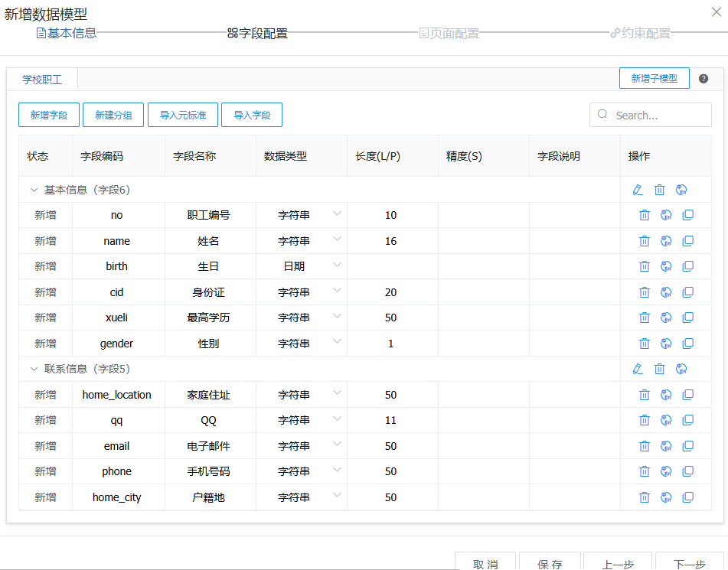Collapse the 联系信息 group
The image size is (728, 570).
pyautogui.click(x=34, y=369)
